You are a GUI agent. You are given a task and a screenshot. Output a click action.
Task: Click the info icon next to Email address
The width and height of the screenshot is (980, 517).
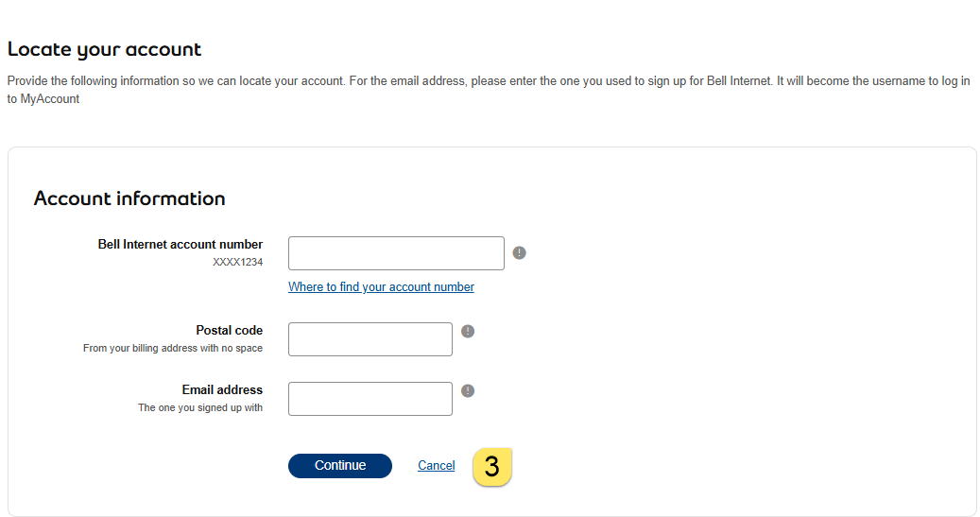[x=468, y=390]
